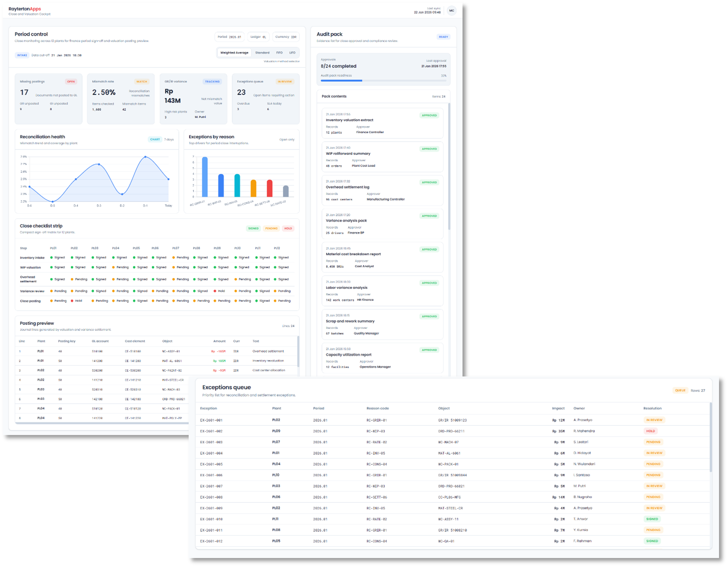This screenshot has width=728, height=567.
Task: Click the READY badge on the Audit pack panel
Action: pos(444,37)
